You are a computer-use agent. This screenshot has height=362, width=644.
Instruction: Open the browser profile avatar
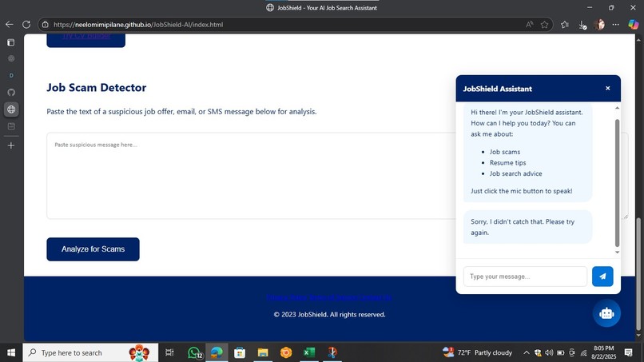(x=599, y=25)
